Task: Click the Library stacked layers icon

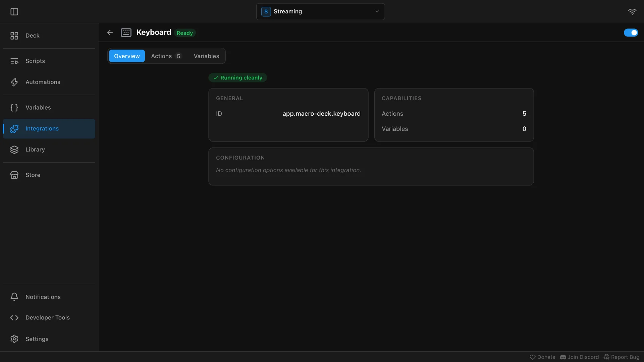Action: point(14,149)
